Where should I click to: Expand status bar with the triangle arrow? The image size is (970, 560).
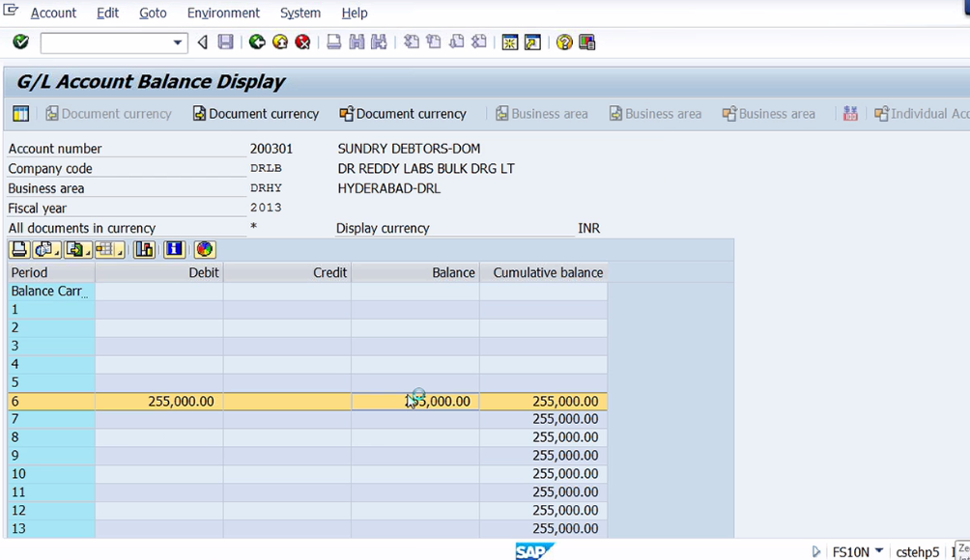[816, 551]
